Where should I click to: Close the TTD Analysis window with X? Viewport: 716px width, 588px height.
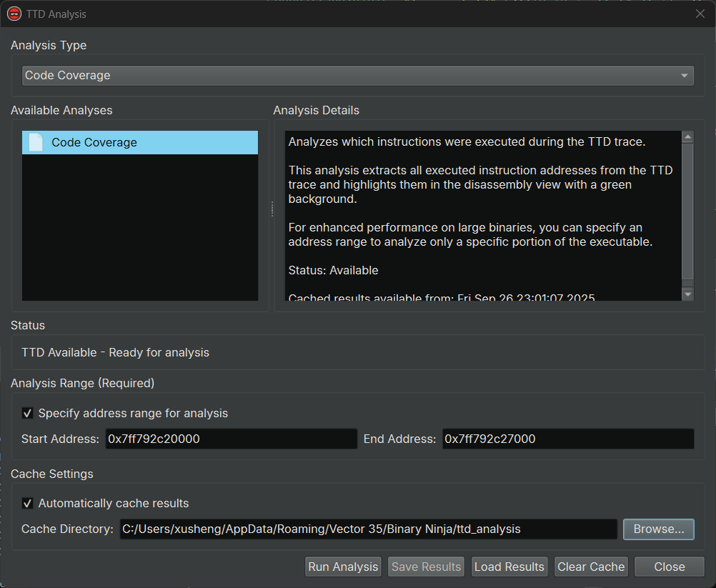point(700,14)
